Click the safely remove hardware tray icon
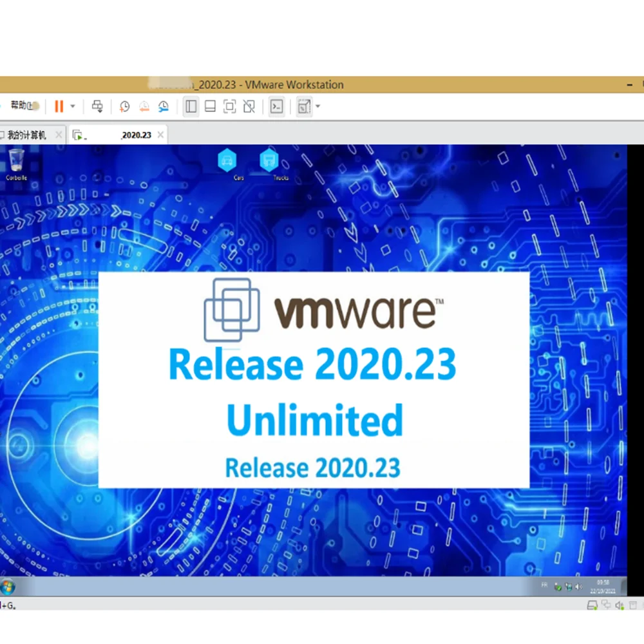 (x=558, y=587)
